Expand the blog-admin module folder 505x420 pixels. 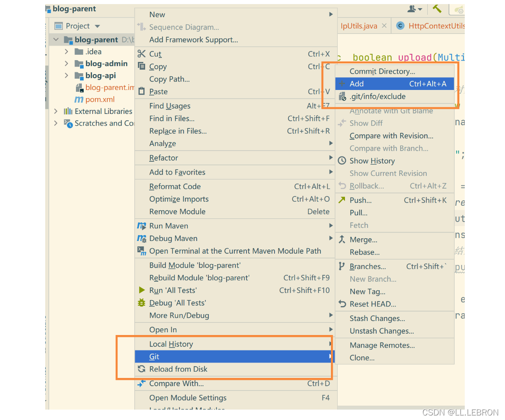point(66,64)
